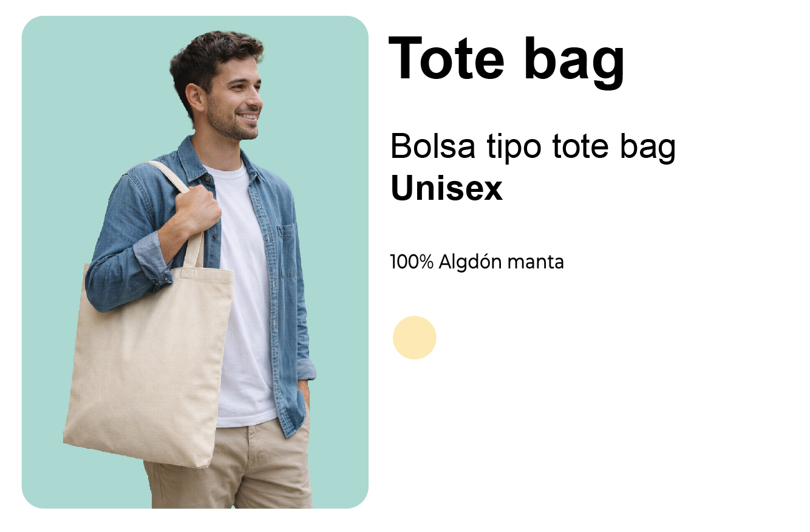Click the "100% Algdón manta" material text
810x532 pixels.
coord(477,262)
